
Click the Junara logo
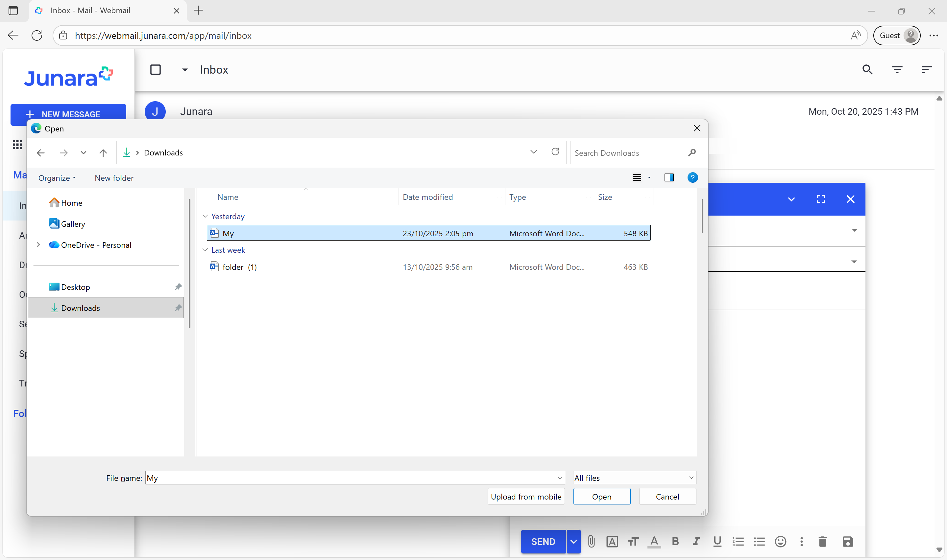pos(68,77)
